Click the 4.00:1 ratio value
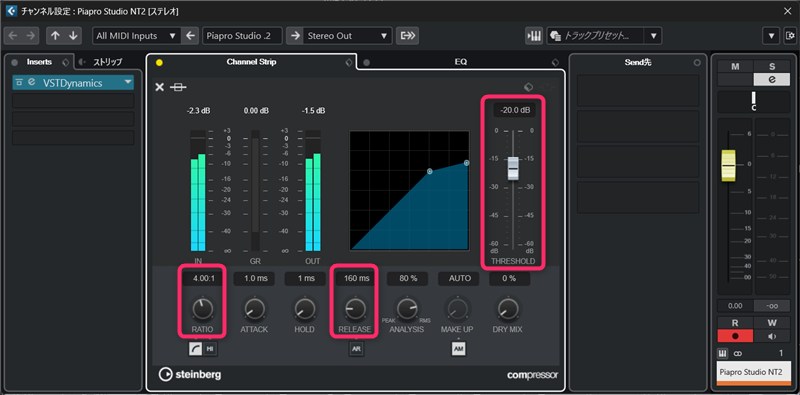Image resolution: width=800 pixels, height=395 pixels. click(x=203, y=279)
